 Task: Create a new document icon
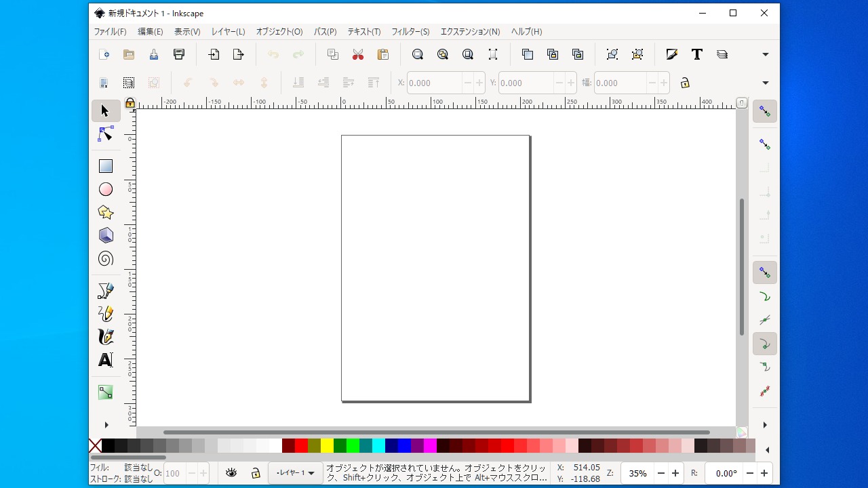coord(104,54)
